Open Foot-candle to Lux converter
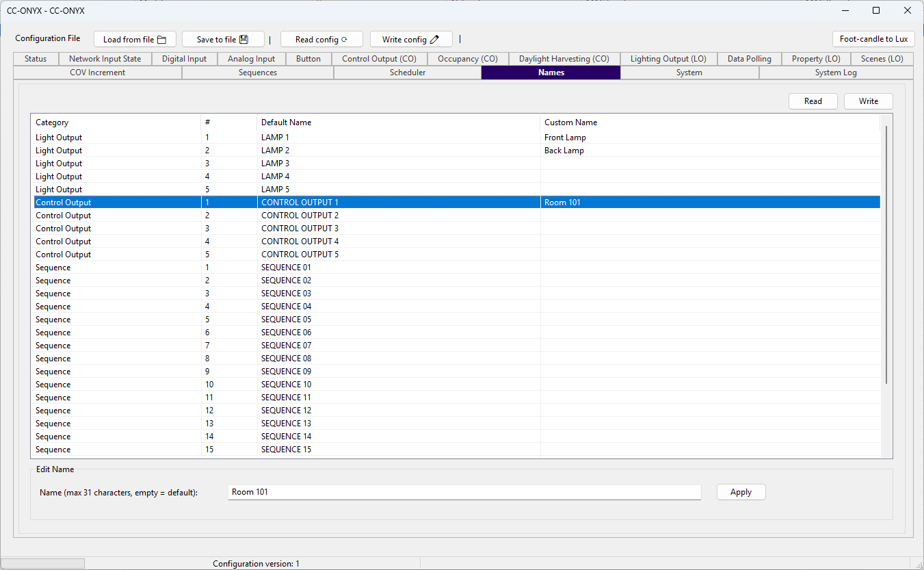Image resolution: width=924 pixels, height=570 pixels. tap(873, 39)
